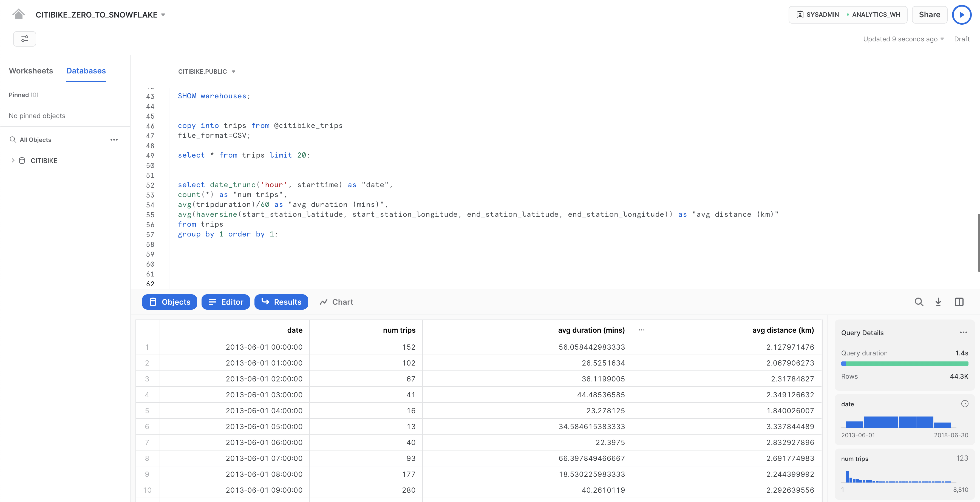Toggle the Databases navigation tab
This screenshot has height=502, width=980.
pos(86,70)
